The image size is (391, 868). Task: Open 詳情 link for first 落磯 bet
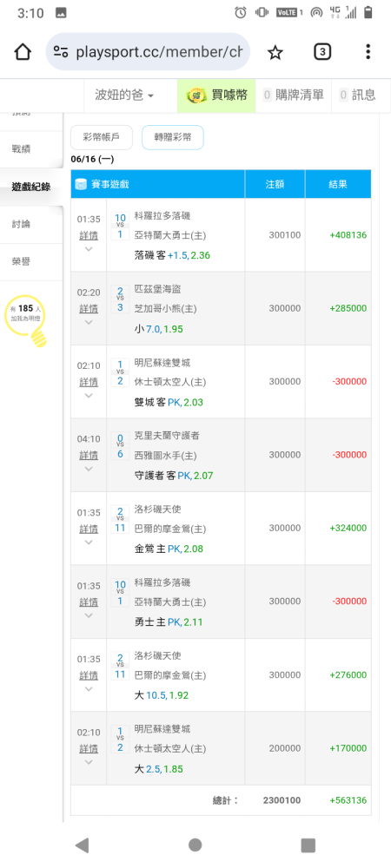click(89, 235)
